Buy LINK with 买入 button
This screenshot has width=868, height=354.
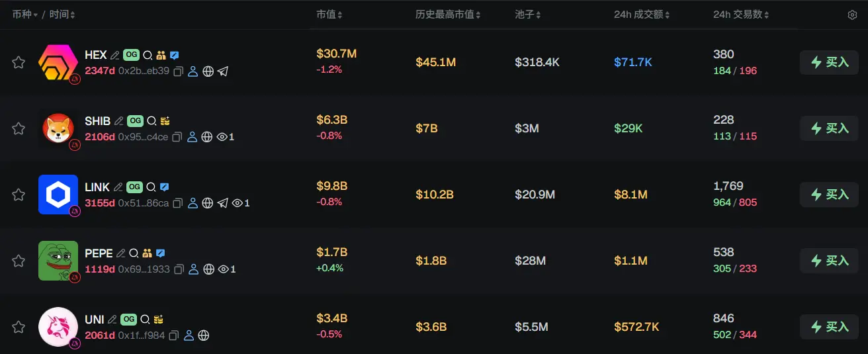pos(830,195)
